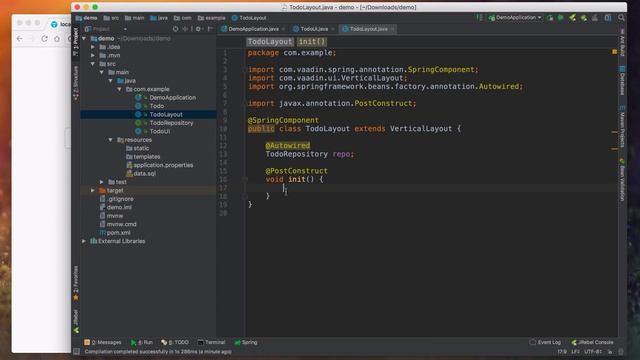Select DemoApplication class in project tree
This screenshot has height=360, width=640.
[172, 97]
